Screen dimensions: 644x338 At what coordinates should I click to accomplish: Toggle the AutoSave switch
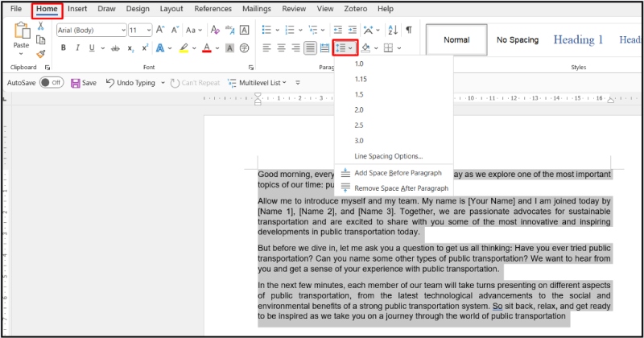coord(52,82)
